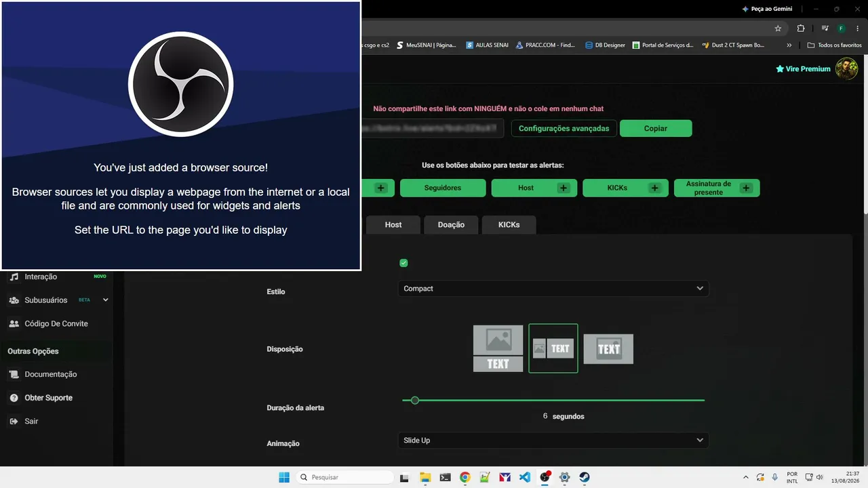Click the green Copiar button
The image size is (868, 488).
(656, 129)
